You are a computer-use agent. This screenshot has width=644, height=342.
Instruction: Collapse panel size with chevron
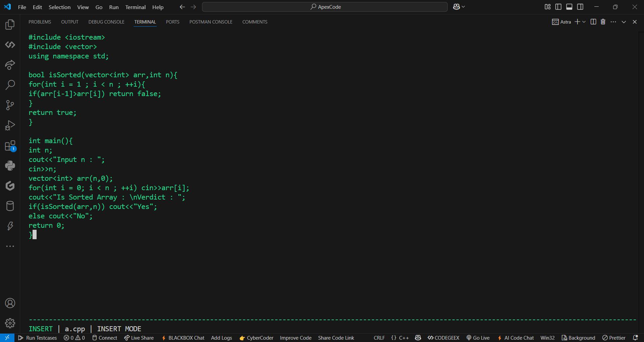click(624, 22)
